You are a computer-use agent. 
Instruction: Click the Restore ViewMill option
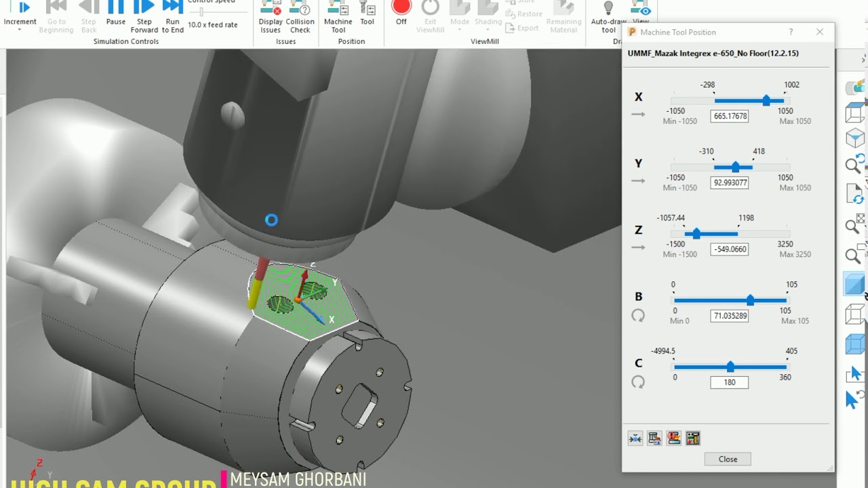click(x=524, y=14)
